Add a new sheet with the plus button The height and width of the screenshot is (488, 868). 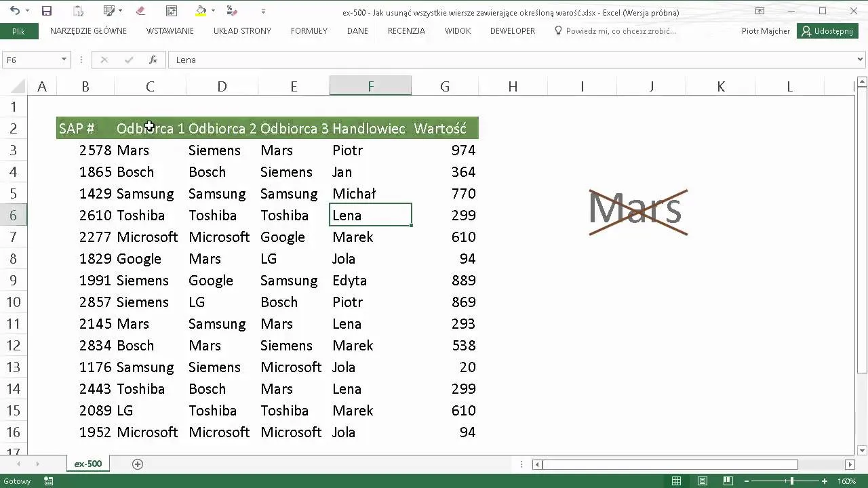tap(138, 464)
